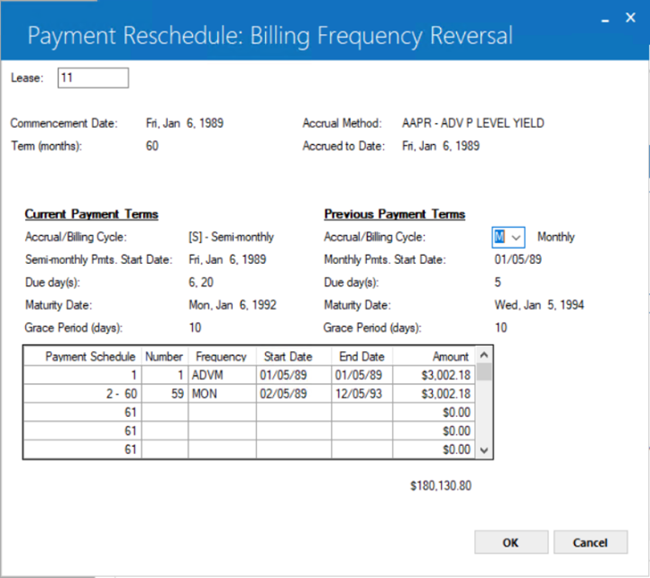Click the Current Payment Terms heading

[x=91, y=214]
